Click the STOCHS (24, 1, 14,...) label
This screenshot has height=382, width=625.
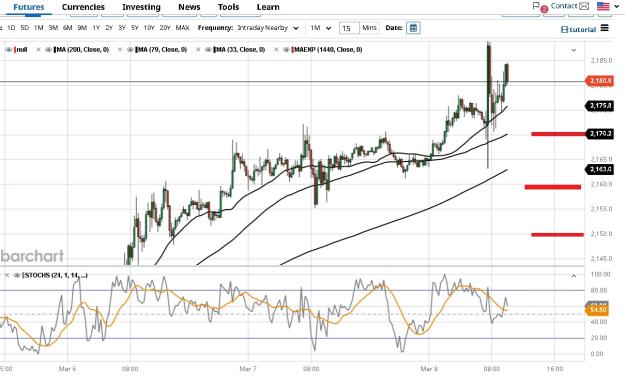(x=55, y=275)
